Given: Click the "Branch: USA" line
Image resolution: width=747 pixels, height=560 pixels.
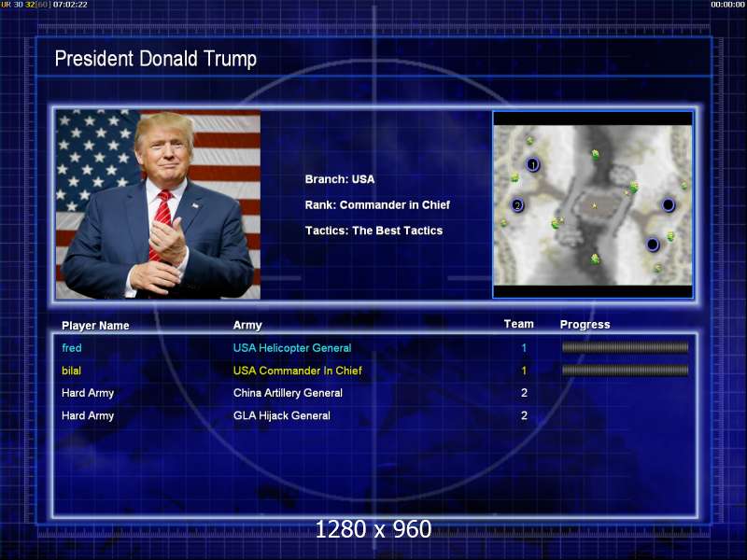Looking at the screenshot, I should 340,179.
